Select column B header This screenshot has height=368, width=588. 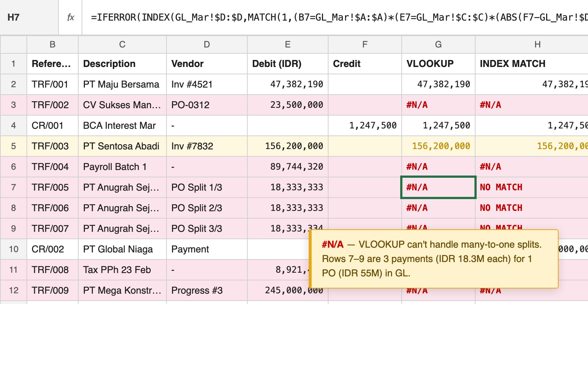pyautogui.click(x=52, y=44)
